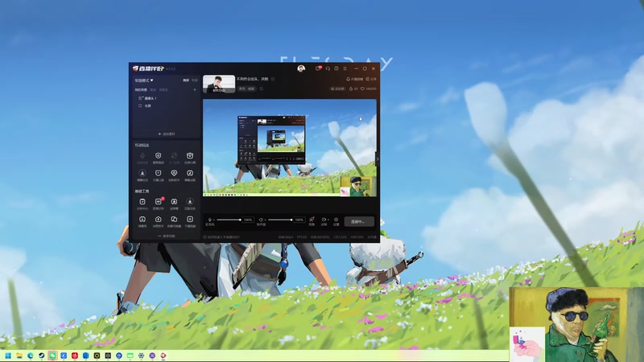Click the bell start-reminder button
Viewport: 644px width, 362px height.
(x=354, y=79)
